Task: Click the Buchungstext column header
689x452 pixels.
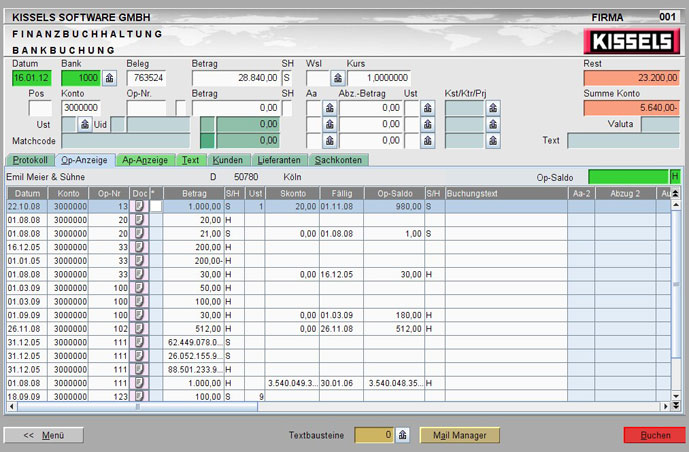Action: tap(506, 193)
